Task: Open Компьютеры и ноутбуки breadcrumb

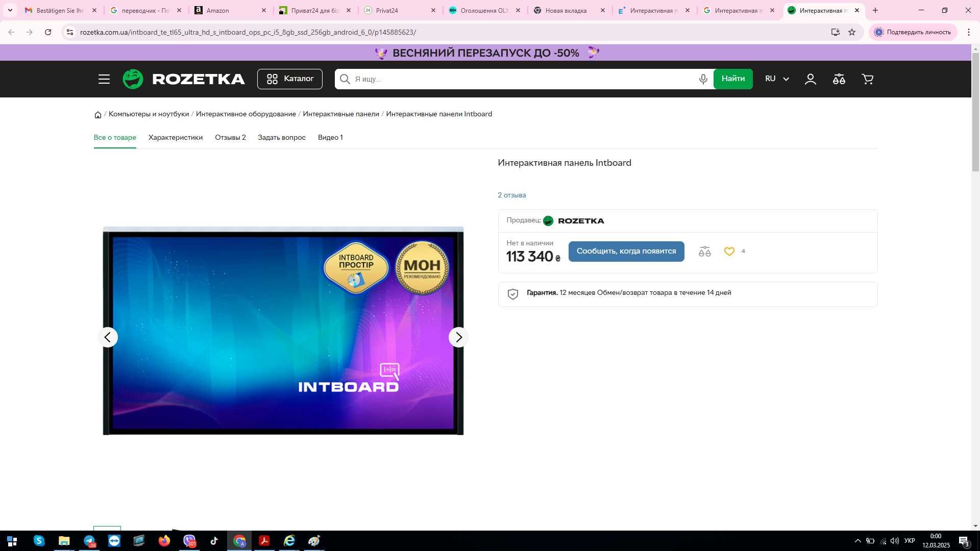Action: pos(149,114)
